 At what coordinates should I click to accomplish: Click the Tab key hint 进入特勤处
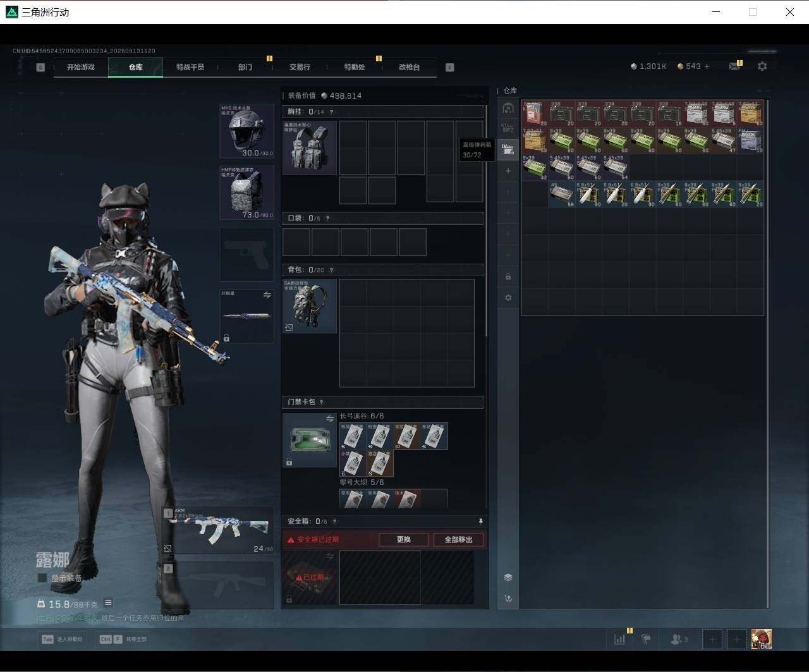(62, 639)
